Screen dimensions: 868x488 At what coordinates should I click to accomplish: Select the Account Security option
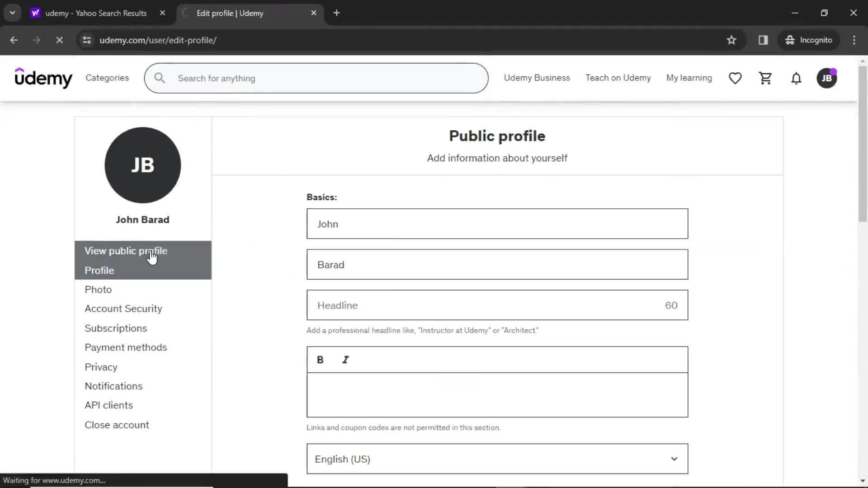[123, 309]
